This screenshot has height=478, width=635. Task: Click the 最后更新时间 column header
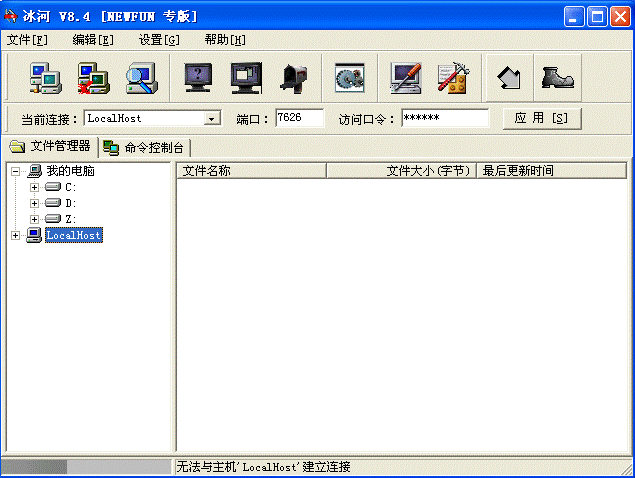(x=552, y=171)
